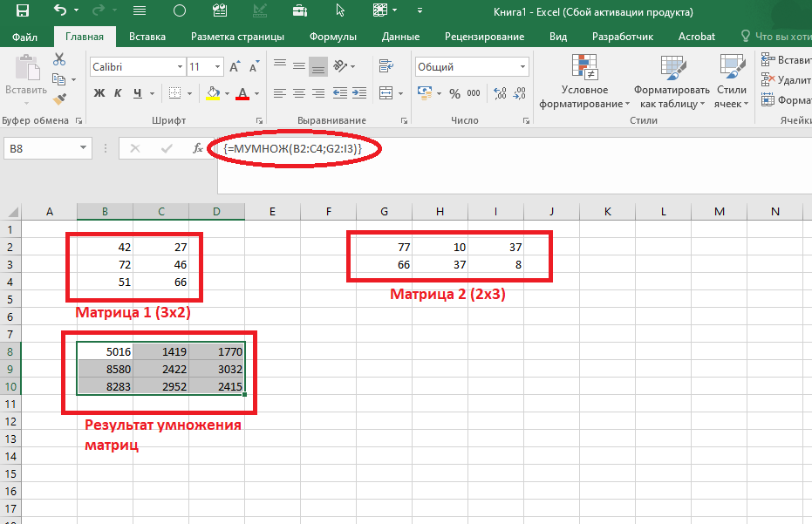Decrease decimal places
Viewport: 812px width, 524px height.
(520, 93)
